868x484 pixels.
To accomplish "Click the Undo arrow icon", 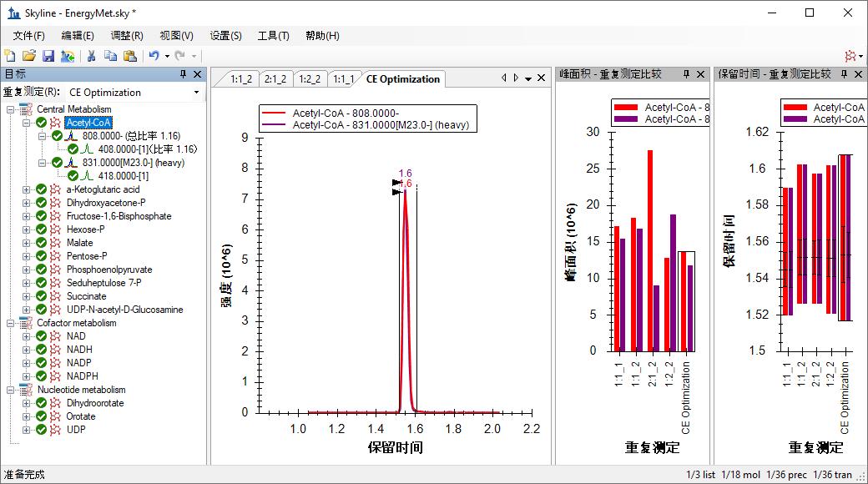I will click(x=154, y=56).
